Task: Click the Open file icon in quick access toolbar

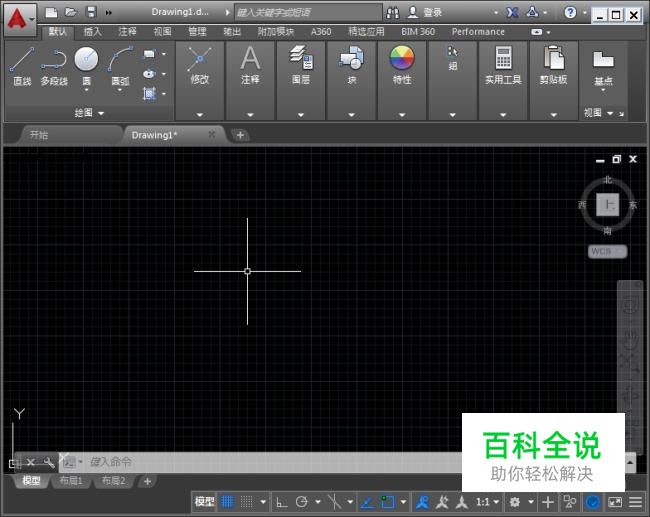Action: (x=71, y=12)
